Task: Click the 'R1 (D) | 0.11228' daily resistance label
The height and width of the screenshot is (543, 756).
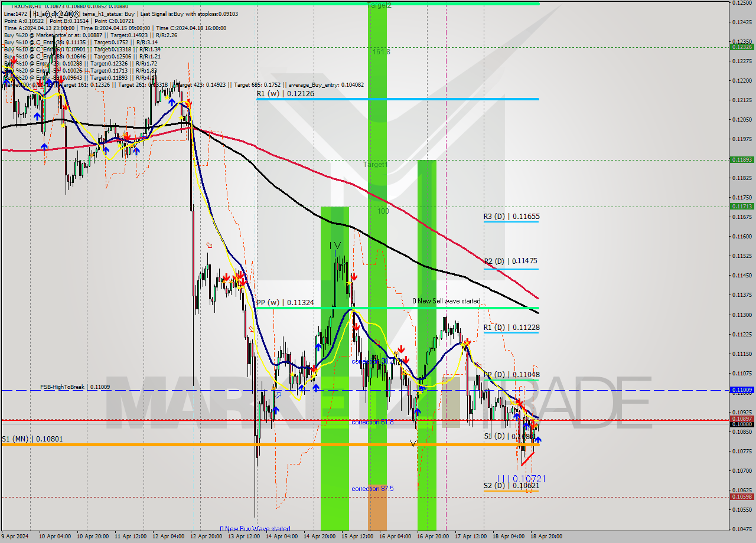Action: click(x=511, y=328)
